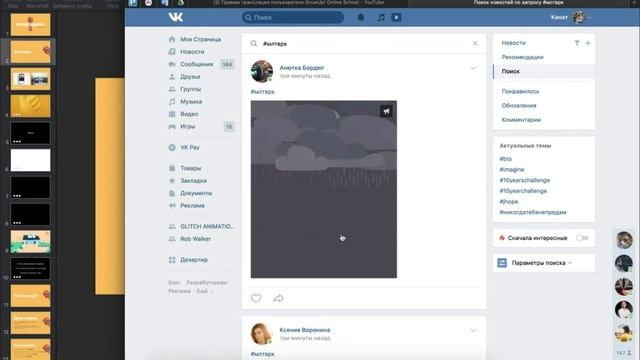Screen dimensions: 640x360
Task: Open post options chevron on Анютка Бордюг's post
Action: click(473, 68)
